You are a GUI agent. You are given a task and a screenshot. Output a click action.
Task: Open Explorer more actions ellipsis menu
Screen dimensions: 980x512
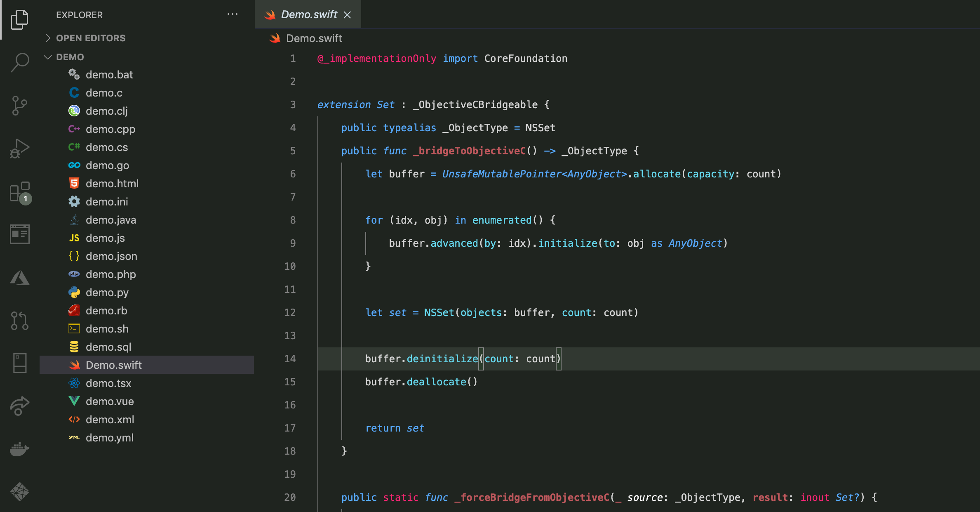(233, 14)
